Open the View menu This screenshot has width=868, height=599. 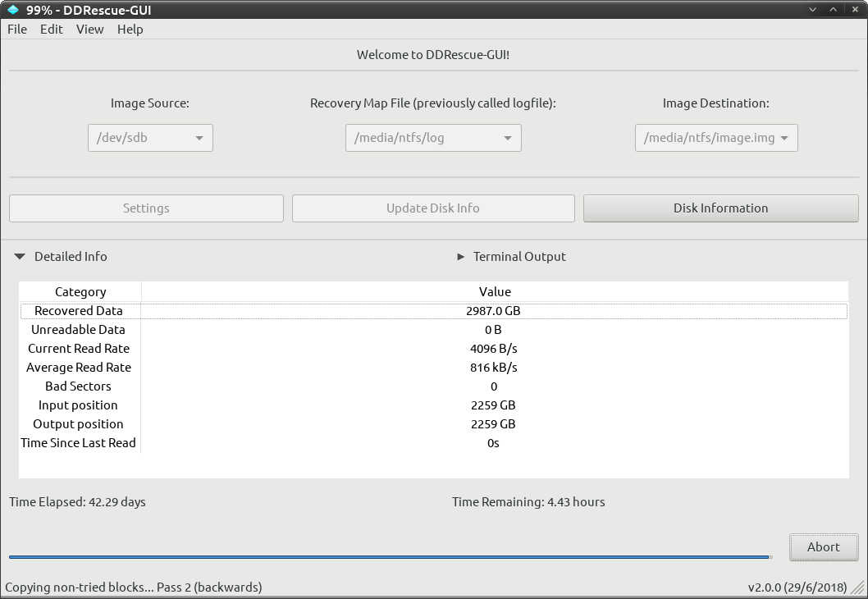pyautogui.click(x=89, y=30)
